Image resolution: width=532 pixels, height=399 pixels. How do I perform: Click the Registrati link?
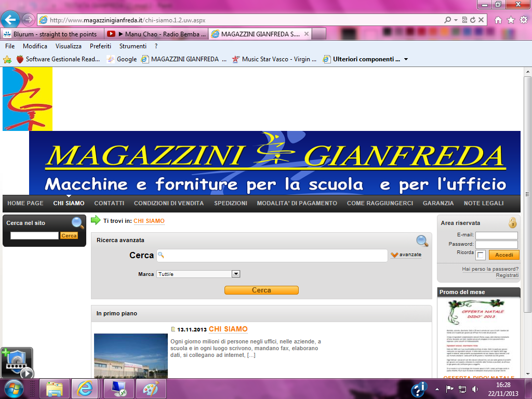(x=507, y=275)
